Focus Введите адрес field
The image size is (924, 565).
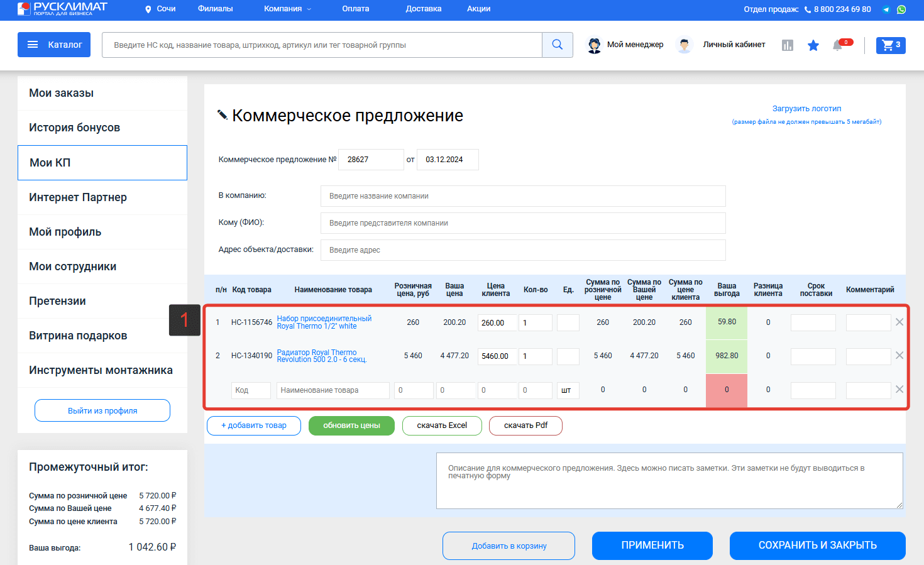click(523, 250)
